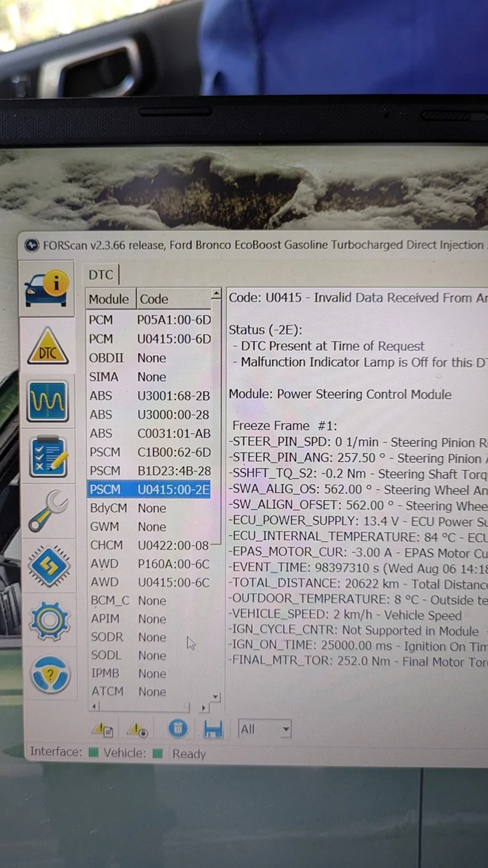Screen dimensions: 488x868
Task: Click the TOTAL_DISTANCE 20622 km line
Action: (358, 584)
